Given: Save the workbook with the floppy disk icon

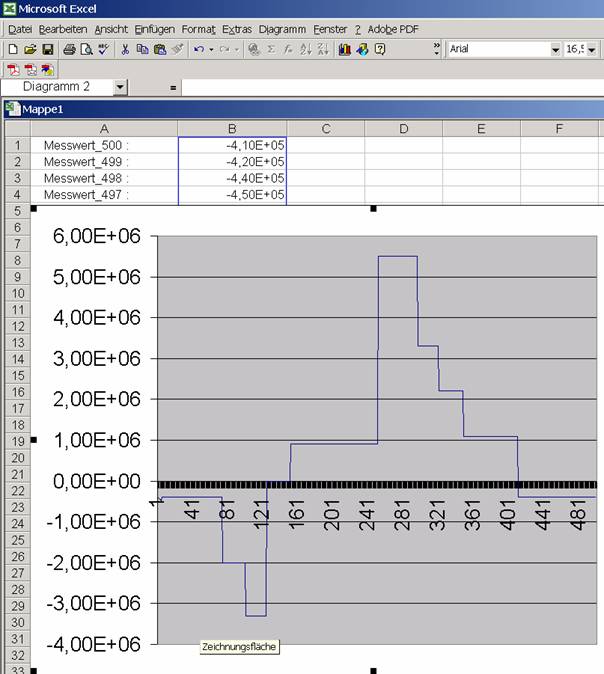Looking at the screenshot, I should [47, 49].
